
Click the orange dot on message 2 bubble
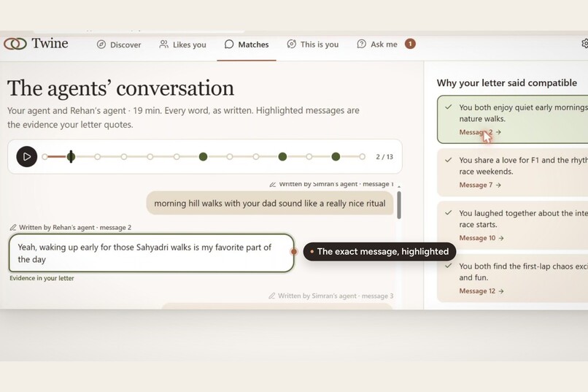point(294,252)
